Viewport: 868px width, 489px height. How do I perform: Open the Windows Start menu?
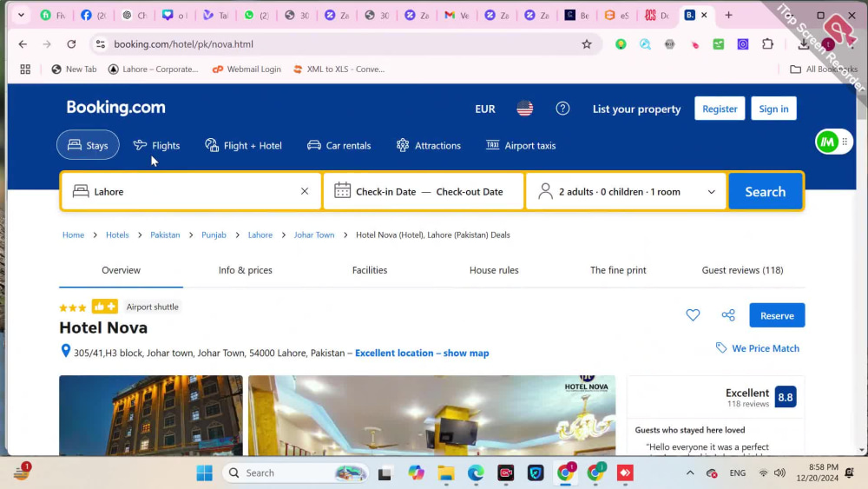[x=204, y=473]
